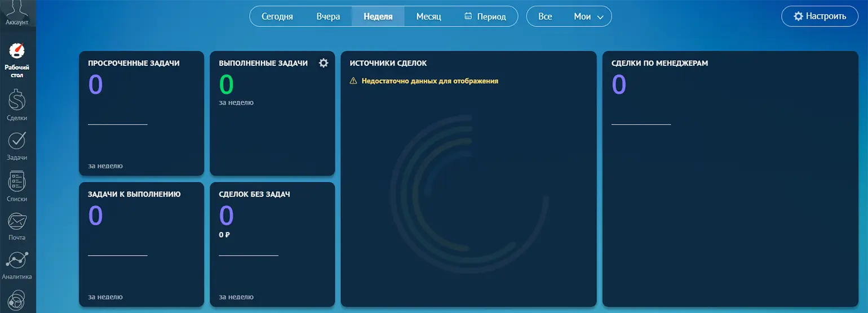Open Задачи к выполнению widget
Viewport: 868px width, 313px height.
point(141,244)
